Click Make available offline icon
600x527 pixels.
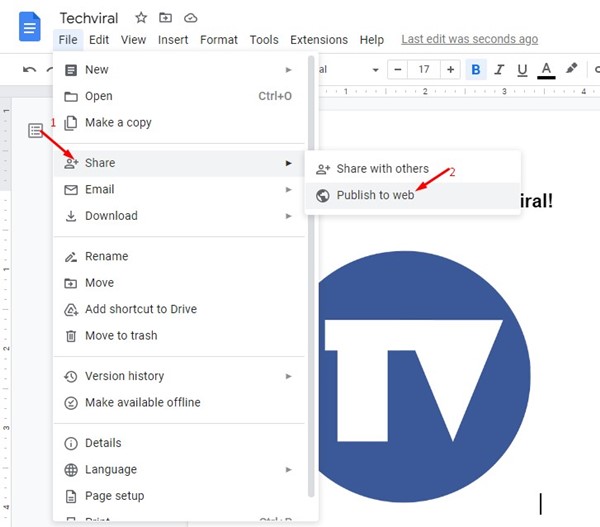(x=71, y=403)
